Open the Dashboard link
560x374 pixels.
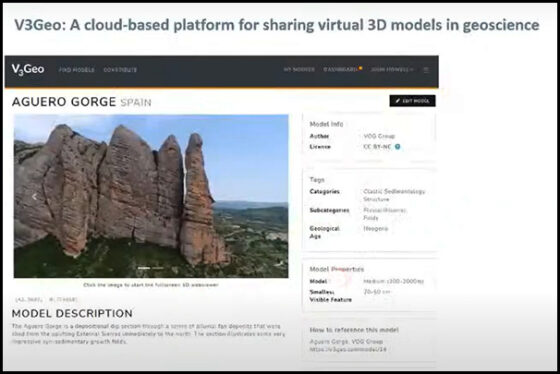coord(340,69)
